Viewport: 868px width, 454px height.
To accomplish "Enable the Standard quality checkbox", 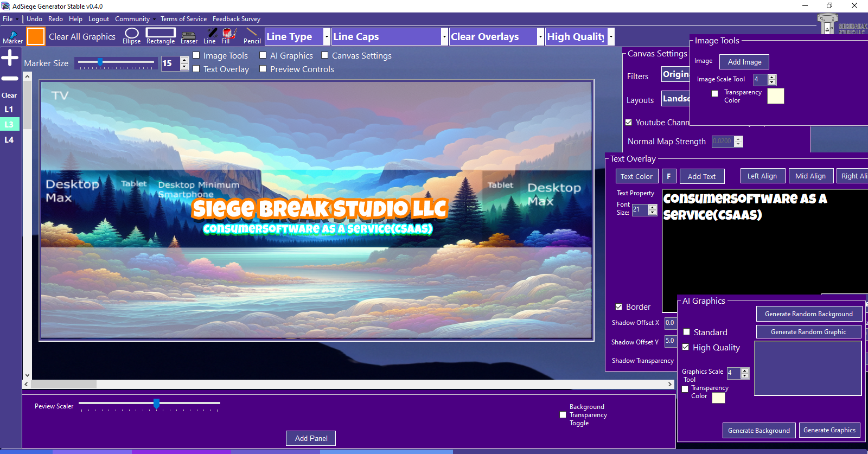I will point(687,332).
